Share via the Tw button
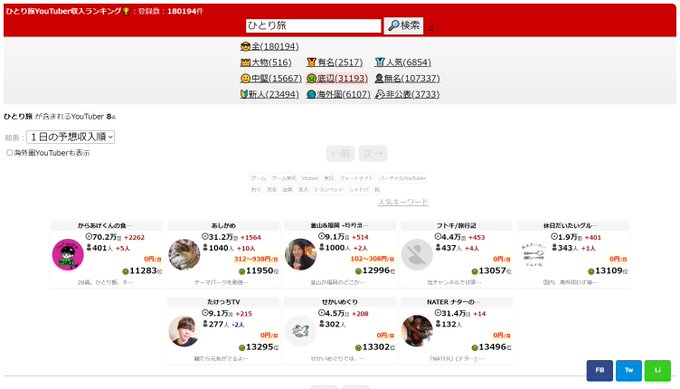 click(x=629, y=370)
